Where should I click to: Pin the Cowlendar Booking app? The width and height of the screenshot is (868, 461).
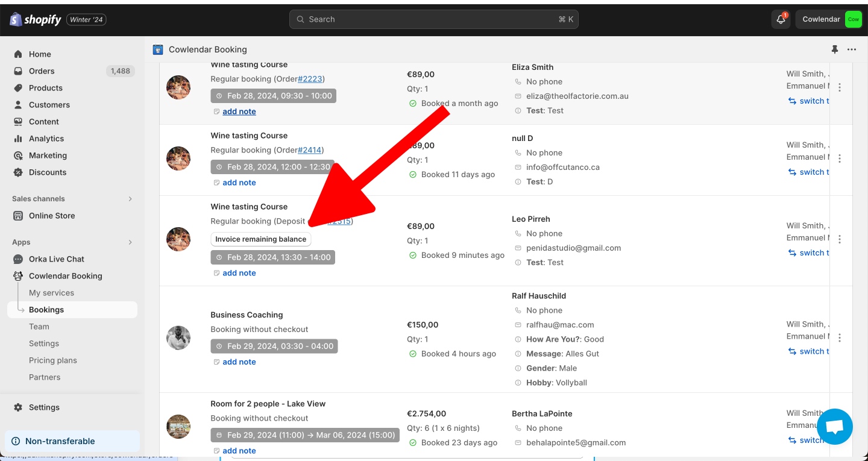pos(834,49)
